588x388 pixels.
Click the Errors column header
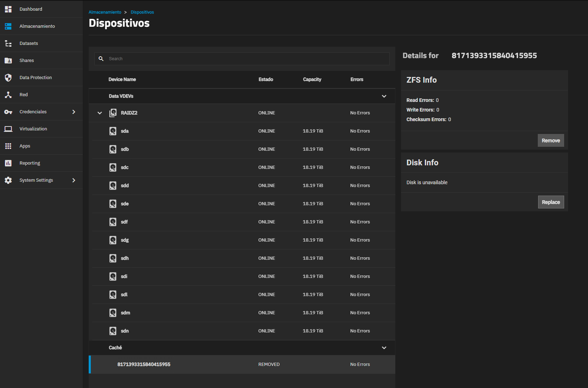pyautogui.click(x=357, y=79)
